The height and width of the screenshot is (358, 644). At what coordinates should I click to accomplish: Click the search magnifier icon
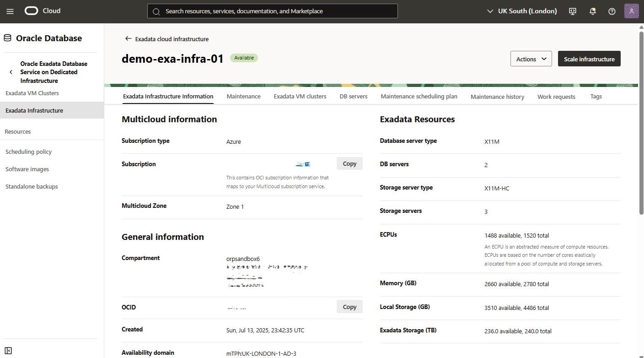click(x=156, y=11)
